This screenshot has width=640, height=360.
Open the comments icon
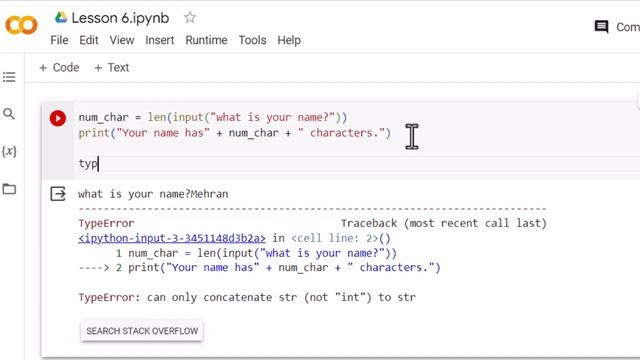click(601, 27)
